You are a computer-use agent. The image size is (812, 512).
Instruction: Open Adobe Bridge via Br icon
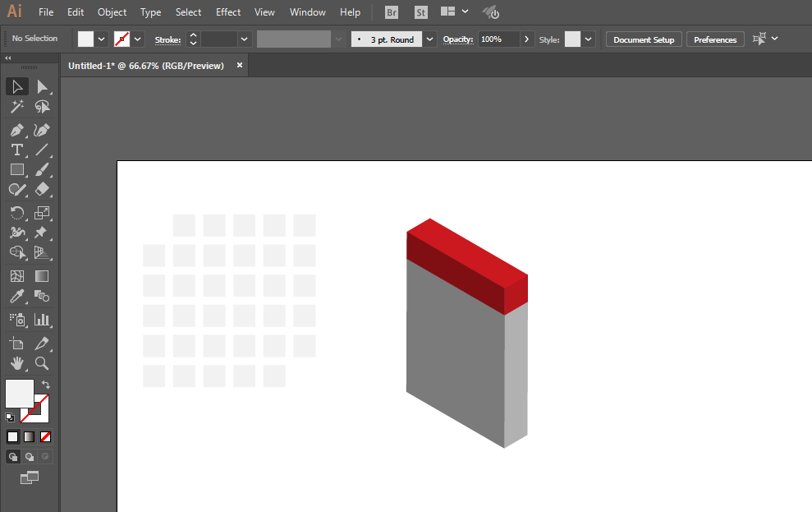click(392, 12)
